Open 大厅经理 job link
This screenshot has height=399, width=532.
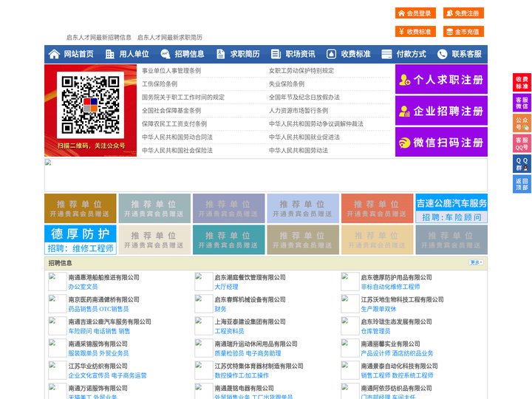pyautogui.click(x=226, y=287)
